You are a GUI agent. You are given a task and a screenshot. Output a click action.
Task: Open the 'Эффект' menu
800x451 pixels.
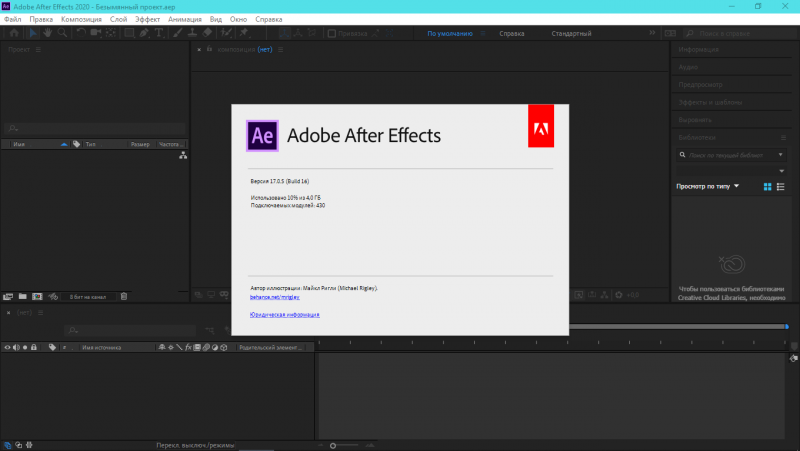pos(147,19)
